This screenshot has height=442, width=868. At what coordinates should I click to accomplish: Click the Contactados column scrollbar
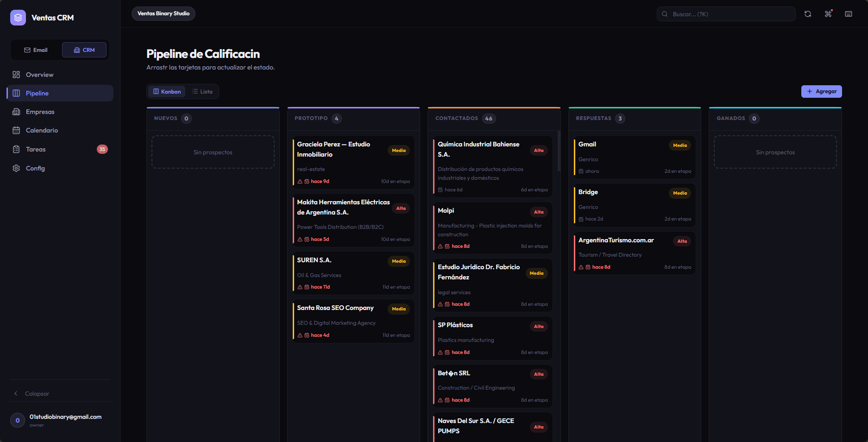point(559,151)
